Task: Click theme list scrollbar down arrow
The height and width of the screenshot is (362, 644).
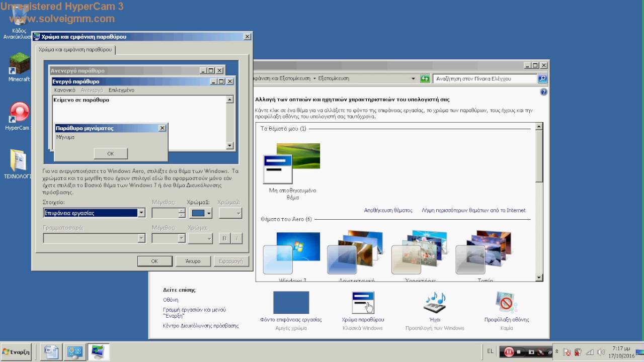Action: click(539, 278)
